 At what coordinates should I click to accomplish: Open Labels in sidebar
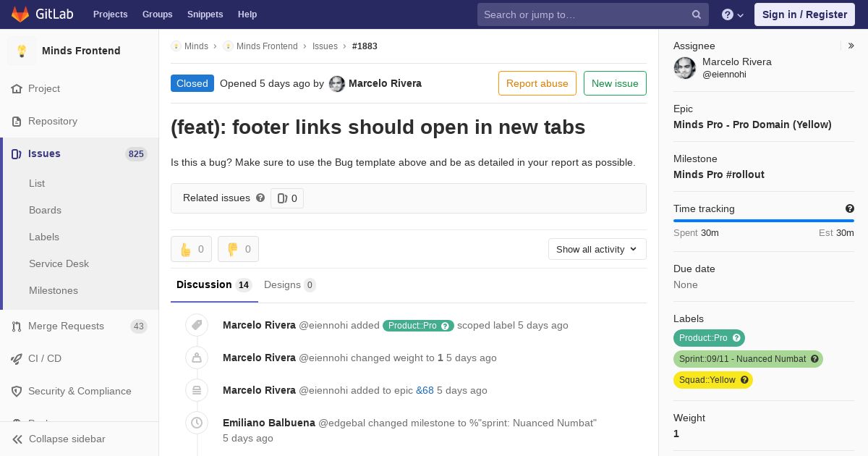point(44,237)
